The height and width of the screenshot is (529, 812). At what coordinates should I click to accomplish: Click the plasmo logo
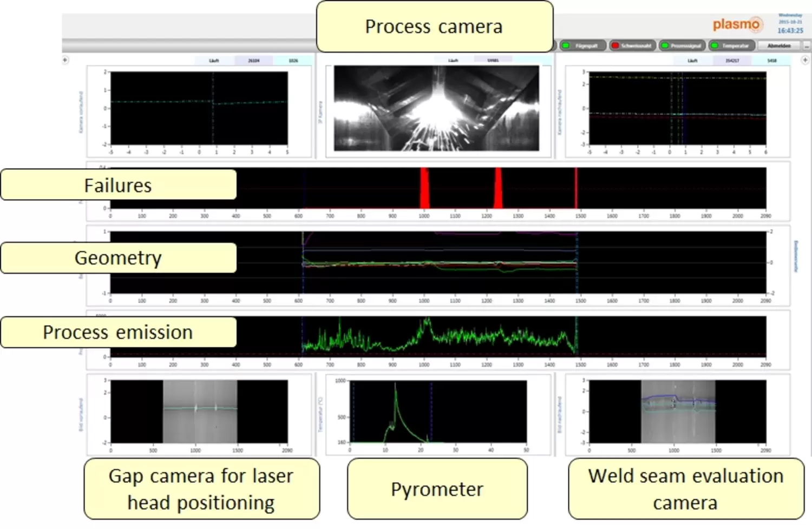click(737, 24)
